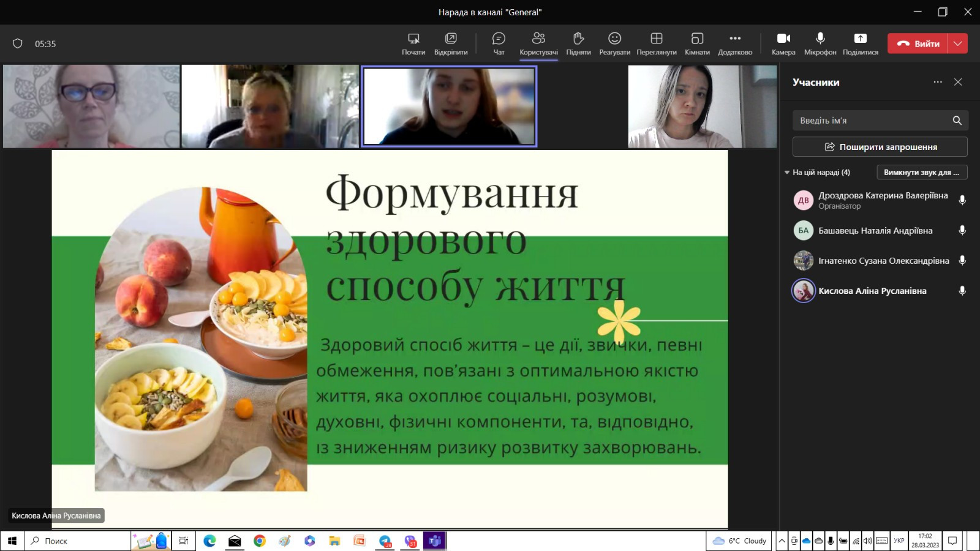The image size is (980, 551).
Task: Open the View (Переглянути) menu
Action: 656,43
